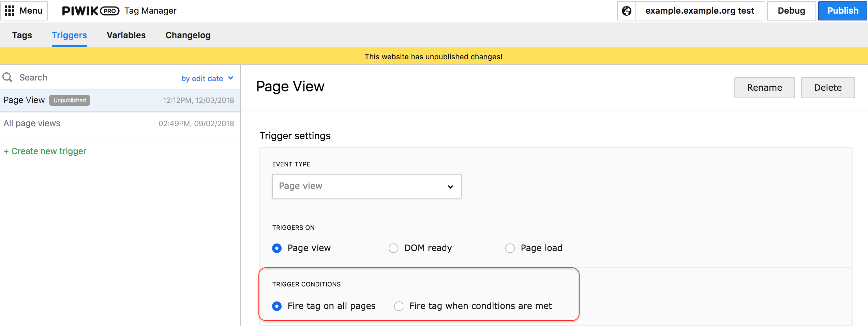Open the 'by edit date' sort dropdown
Viewport: 868px width, 326px height.
(207, 78)
